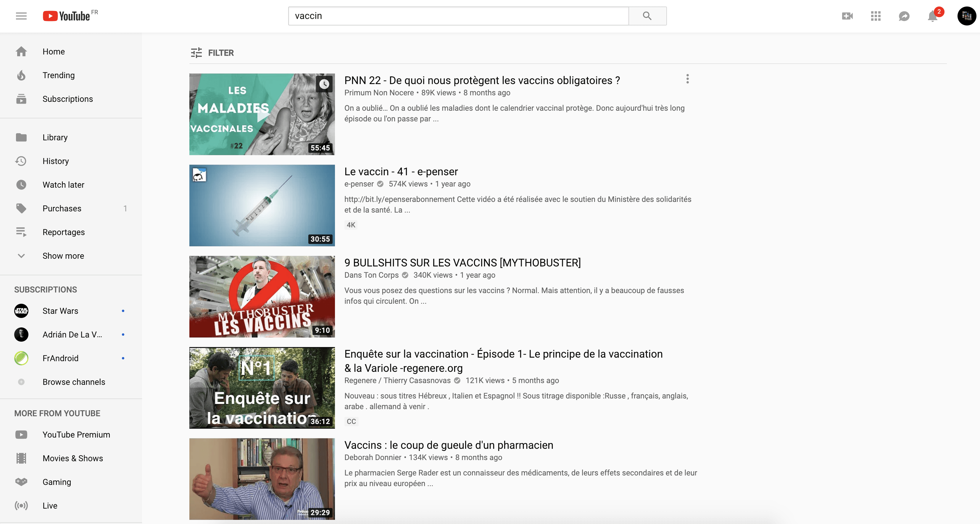Click the Browse channels label

click(74, 382)
